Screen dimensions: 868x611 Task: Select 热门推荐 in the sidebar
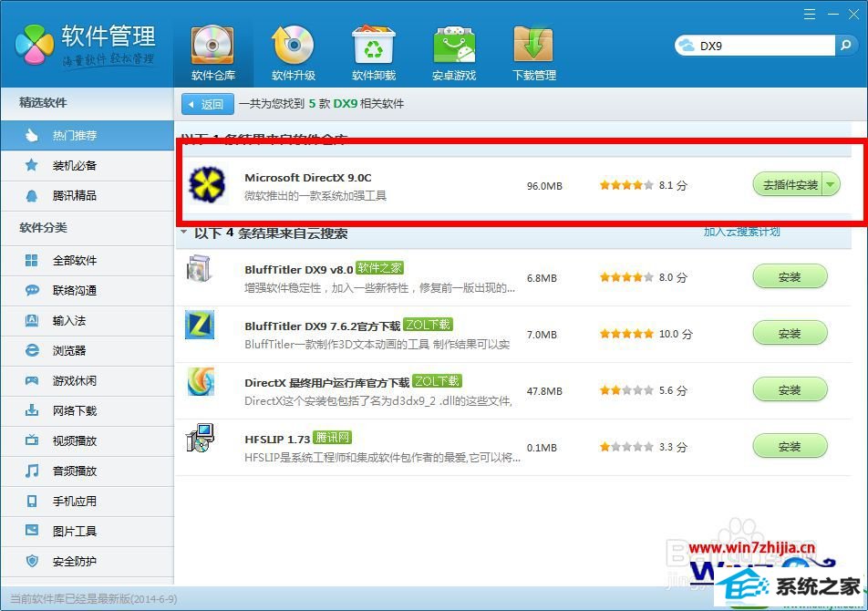point(87,136)
